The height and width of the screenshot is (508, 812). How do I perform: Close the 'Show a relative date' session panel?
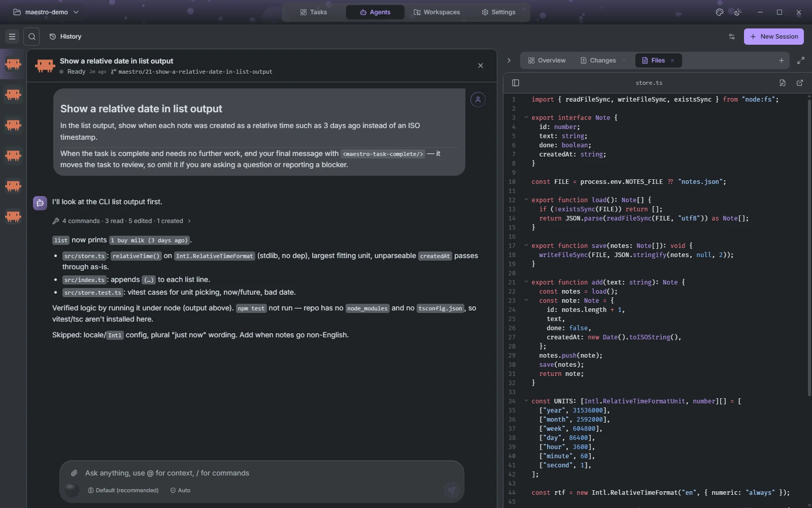pyautogui.click(x=481, y=66)
